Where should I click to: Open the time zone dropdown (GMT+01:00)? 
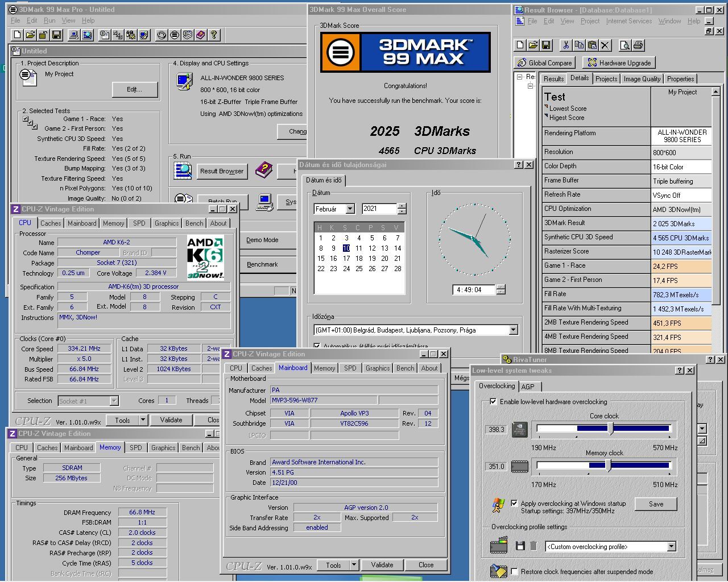click(513, 330)
